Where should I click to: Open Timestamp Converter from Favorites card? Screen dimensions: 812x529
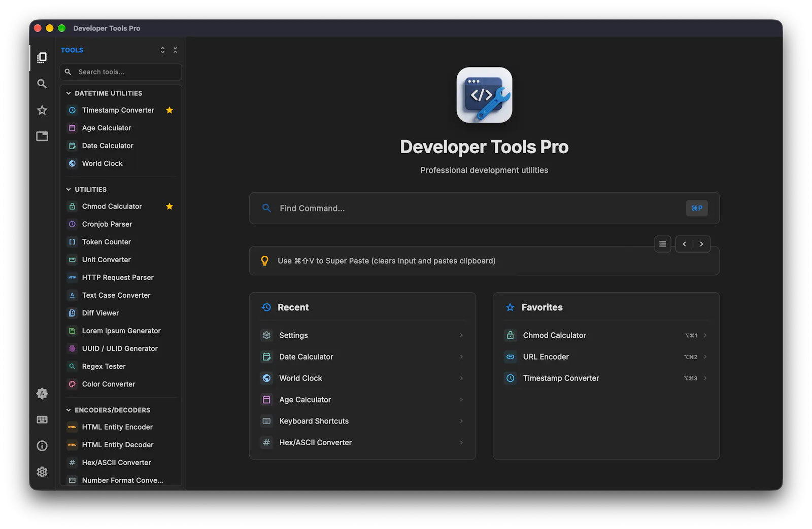tap(606, 378)
